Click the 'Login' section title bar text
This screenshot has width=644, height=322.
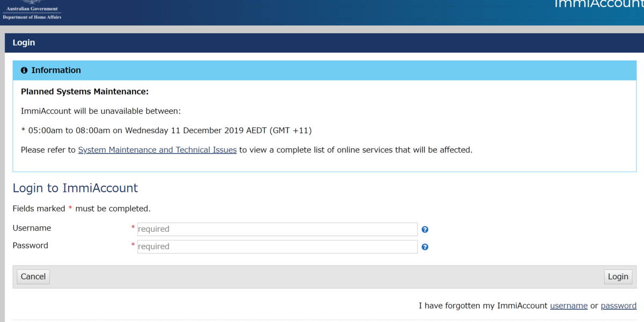(x=24, y=43)
